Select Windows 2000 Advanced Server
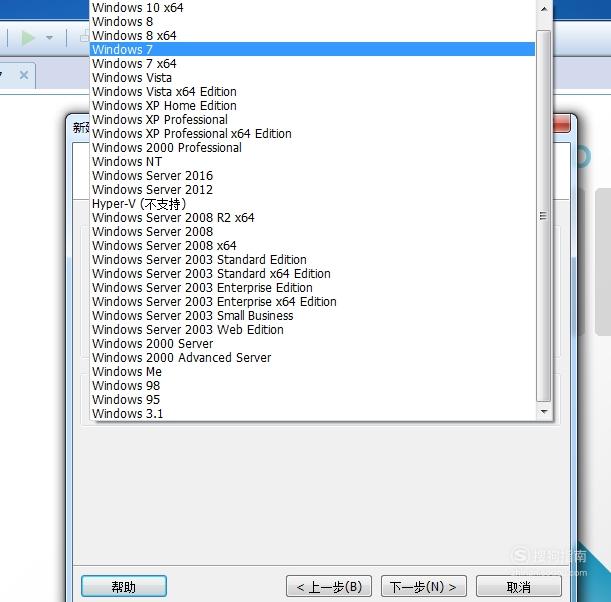Screen dimensions: 611x602 coord(313,358)
